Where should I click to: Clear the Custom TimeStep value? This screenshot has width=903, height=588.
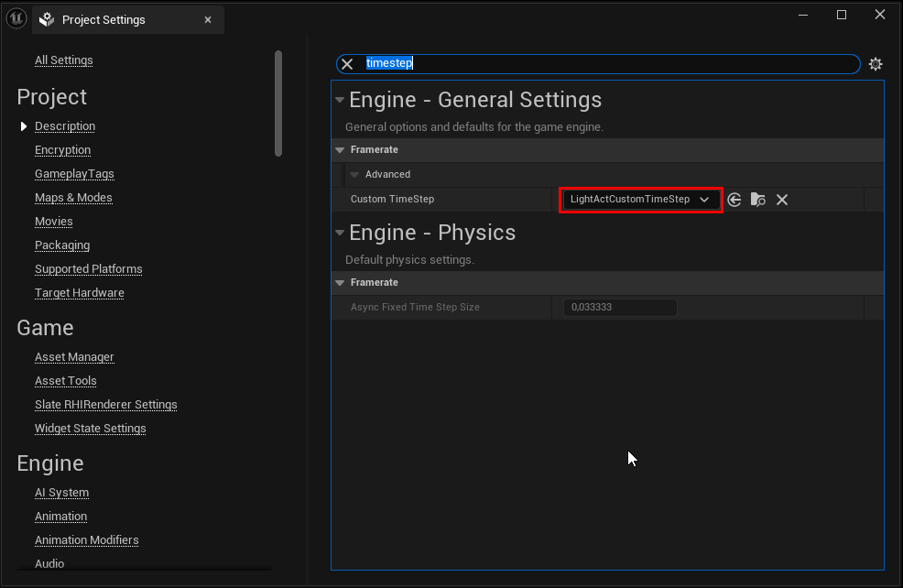782,200
